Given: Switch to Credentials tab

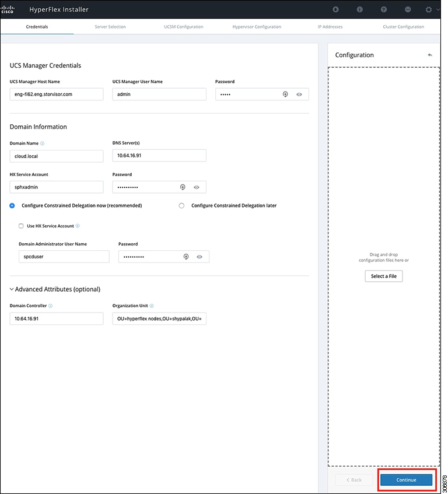Looking at the screenshot, I should click(x=37, y=27).
